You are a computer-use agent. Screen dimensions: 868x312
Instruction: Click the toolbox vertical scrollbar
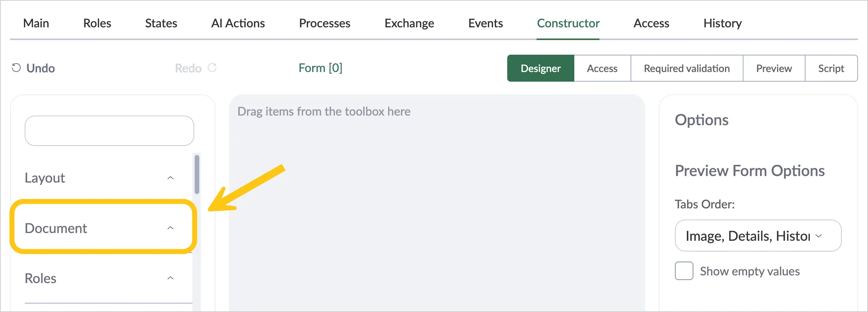[197, 174]
